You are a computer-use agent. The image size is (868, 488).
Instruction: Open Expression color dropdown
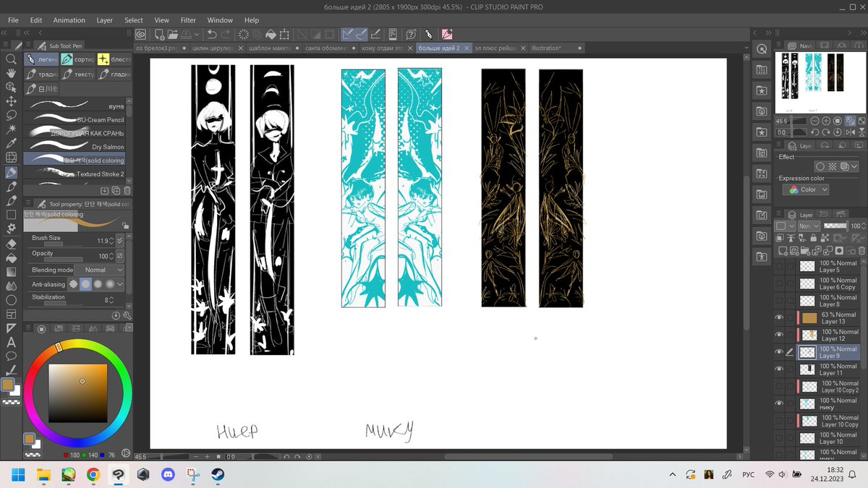point(806,189)
